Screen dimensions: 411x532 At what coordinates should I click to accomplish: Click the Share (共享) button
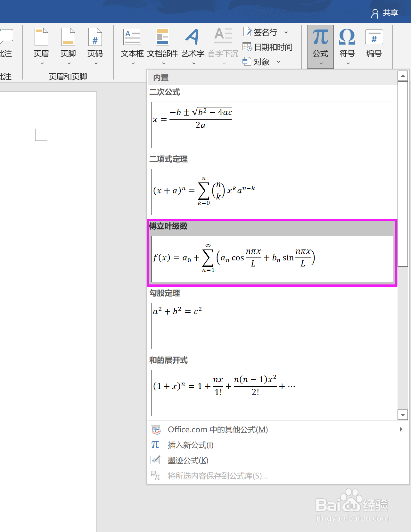point(385,13)
